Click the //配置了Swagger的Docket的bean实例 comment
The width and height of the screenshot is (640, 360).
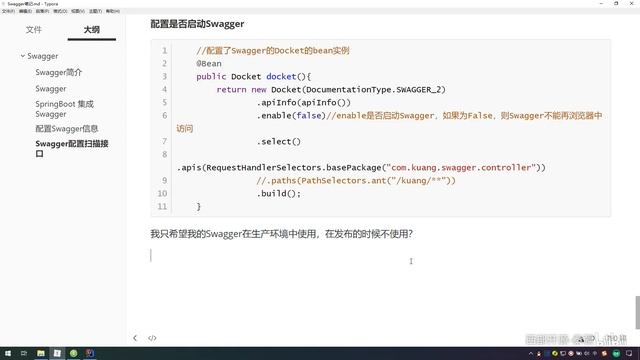tap(273, 51)
